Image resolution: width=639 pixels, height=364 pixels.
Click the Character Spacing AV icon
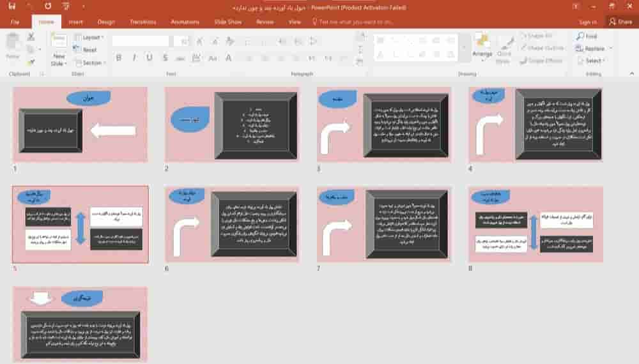pyautogui.click(x=196, y=58)
